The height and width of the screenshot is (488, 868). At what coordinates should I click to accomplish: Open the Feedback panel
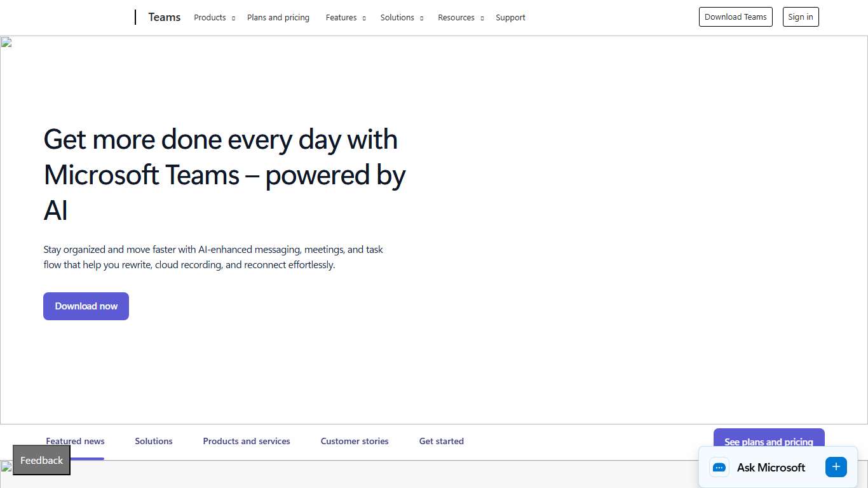(x=41, y=460)
